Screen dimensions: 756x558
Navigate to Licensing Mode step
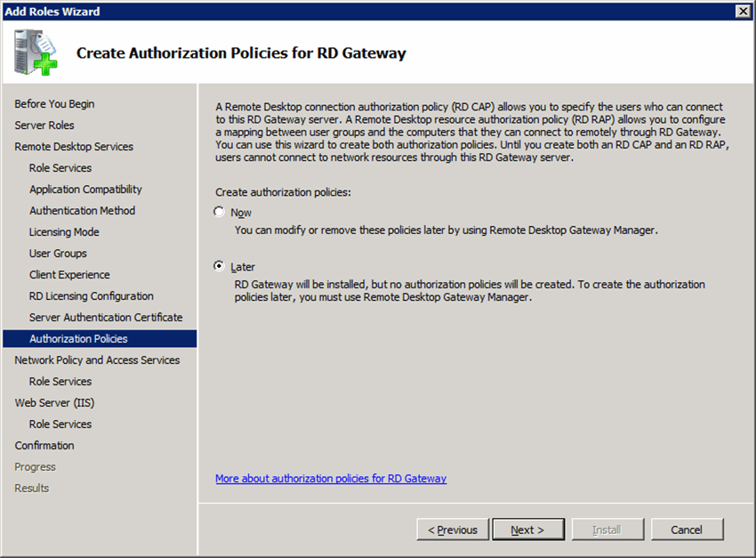pos(64,232)
